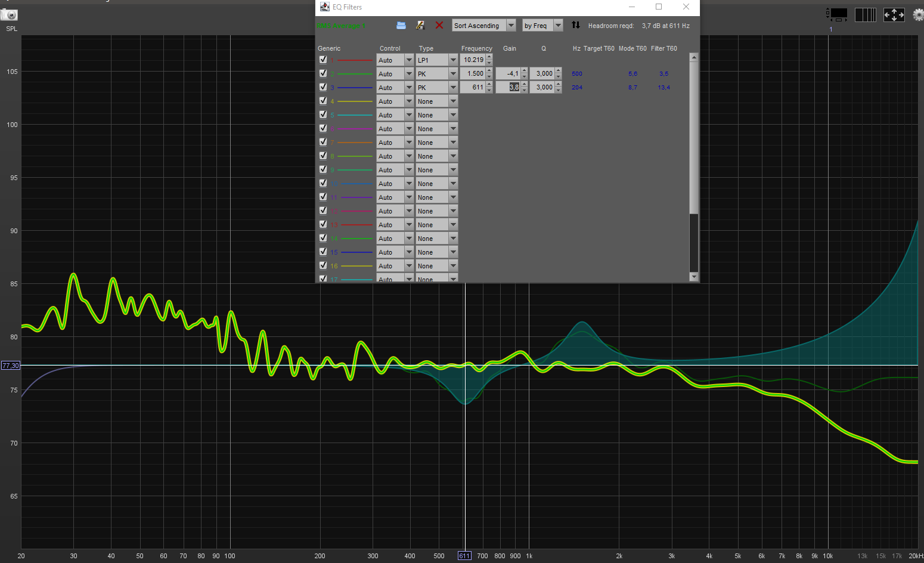Viewport: 924px width, 563px height.
Task: Toggle the frequency axis grid icon
Action: (x=865, y=14)
